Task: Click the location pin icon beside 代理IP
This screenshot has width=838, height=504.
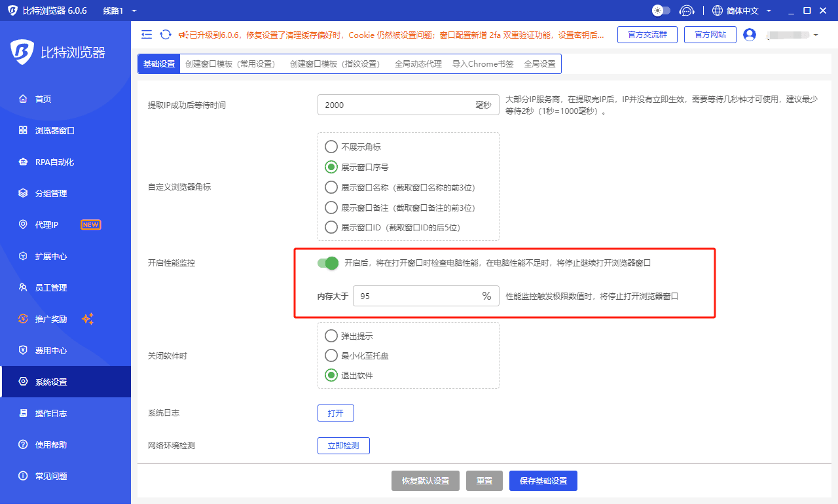Action: coord(23,225)
